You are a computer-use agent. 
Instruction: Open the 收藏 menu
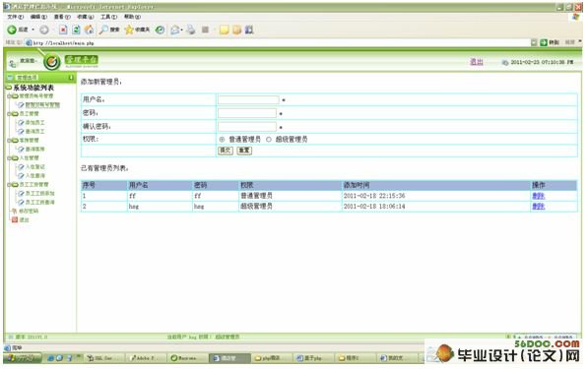[x=85, y=17]
